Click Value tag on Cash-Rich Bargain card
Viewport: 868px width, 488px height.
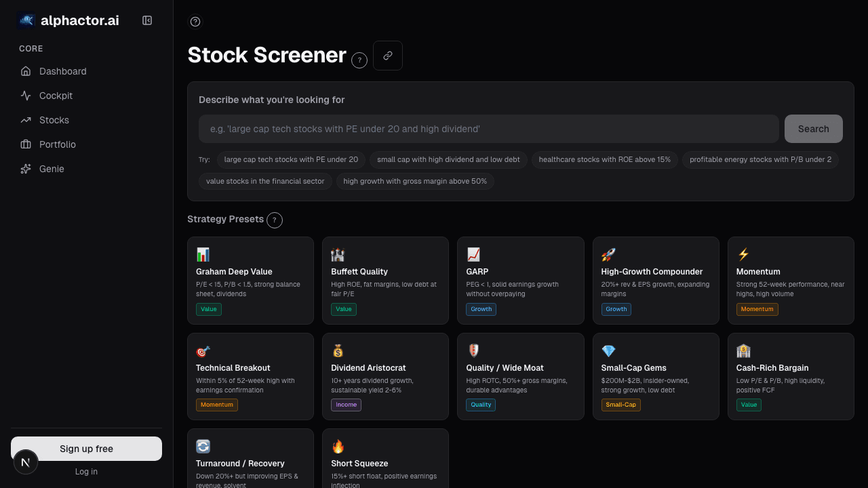[749, 405]
